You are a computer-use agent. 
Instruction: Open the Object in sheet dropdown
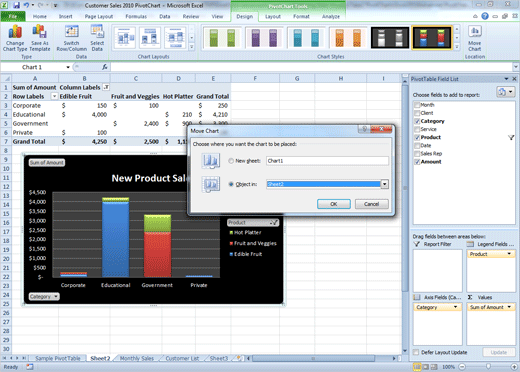(384, 184)
